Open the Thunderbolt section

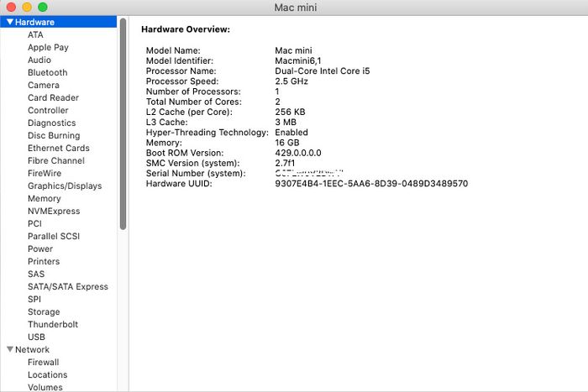[x=53, y=325]
